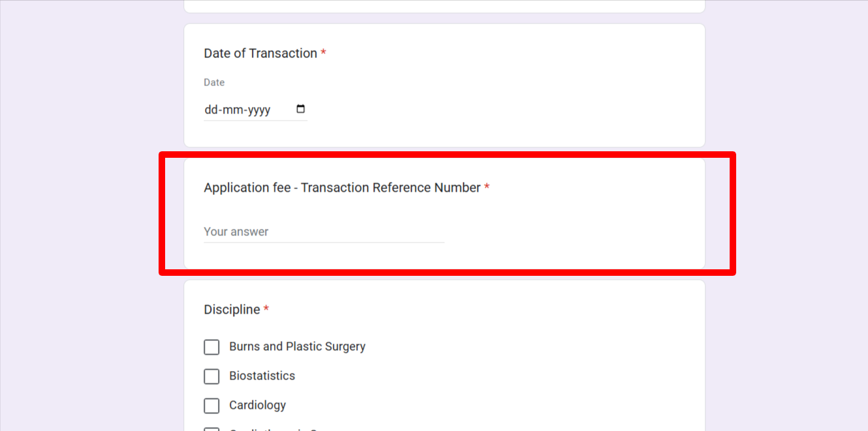Click the "Burns and Plastic Surgery" option label

pyautogui.click(x=297, y=347)
